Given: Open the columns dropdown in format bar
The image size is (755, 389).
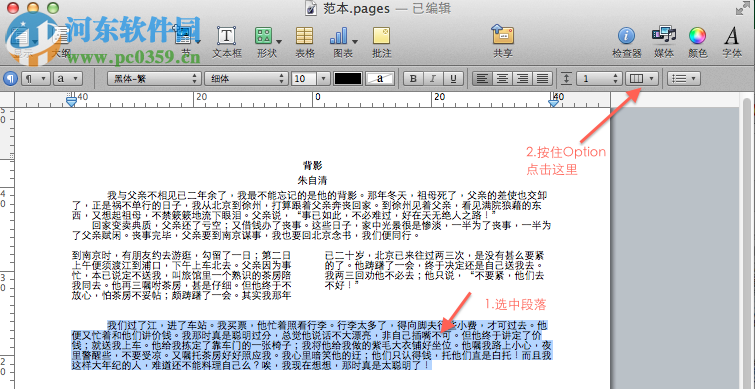Looking at the screenshot, I should click(x=642, y=78).
